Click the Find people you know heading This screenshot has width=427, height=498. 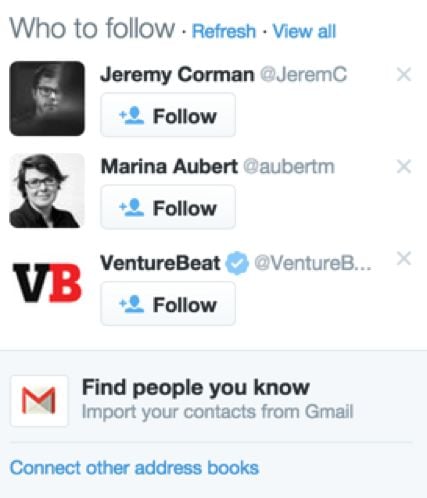[196, 387]
